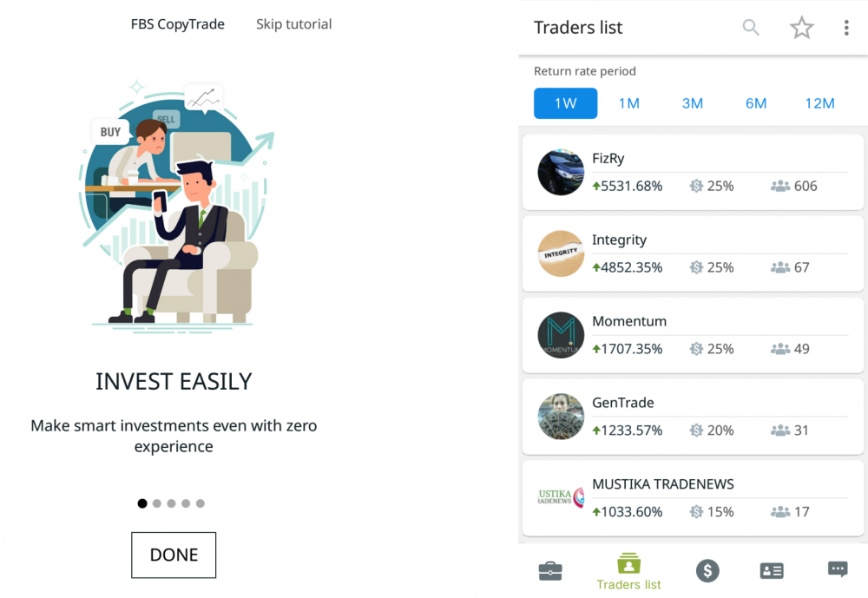Open the briefcase portfolio tab
The height and width of the screenshot is (598, 868).
point(550,571)
